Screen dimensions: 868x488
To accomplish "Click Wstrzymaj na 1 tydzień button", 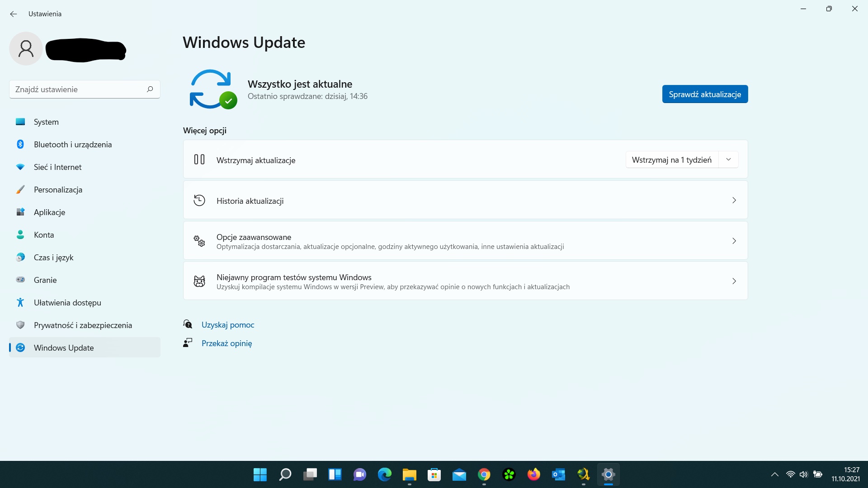I will 672,160.
